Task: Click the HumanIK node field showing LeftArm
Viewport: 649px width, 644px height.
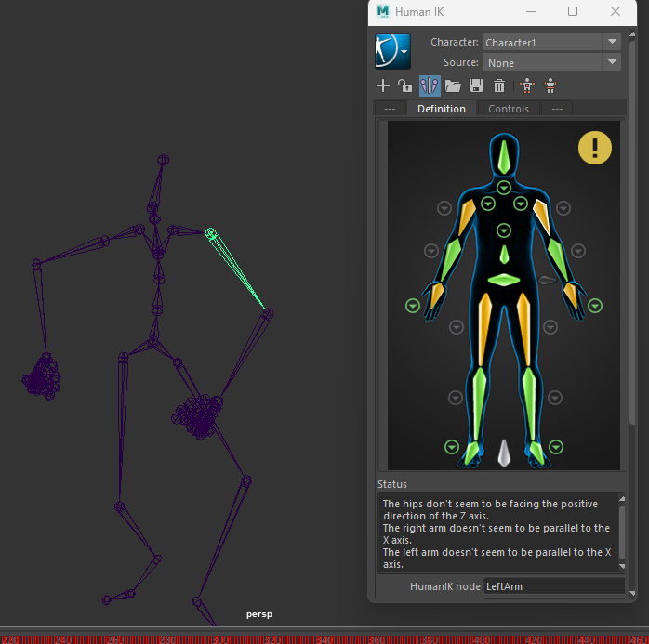Action: point(553,586)
